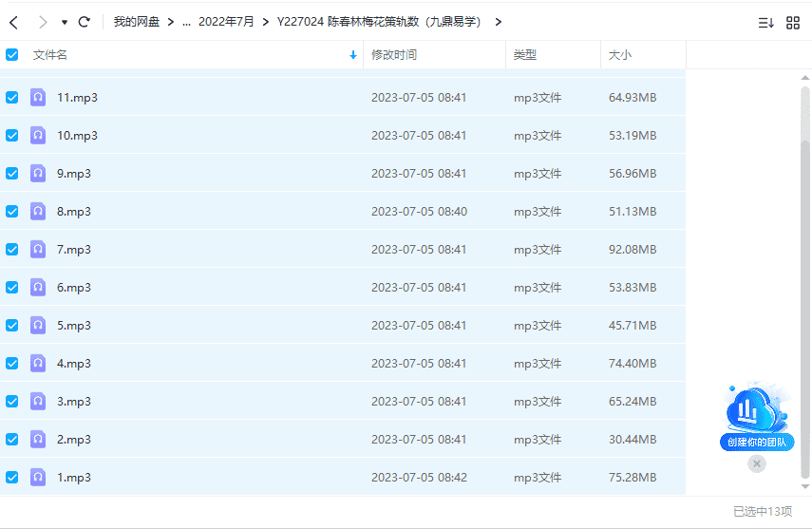Navigate to the 2022年7月 breadcrumb folder

click(226, 22)
